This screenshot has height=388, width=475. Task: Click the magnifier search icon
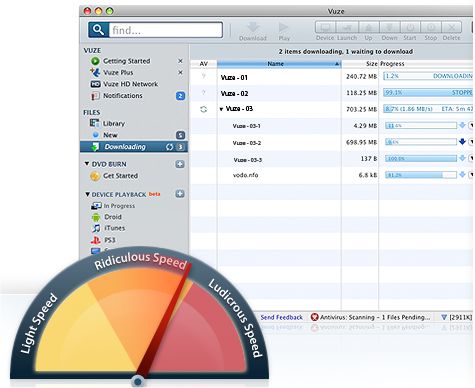(x=98, y=30)
